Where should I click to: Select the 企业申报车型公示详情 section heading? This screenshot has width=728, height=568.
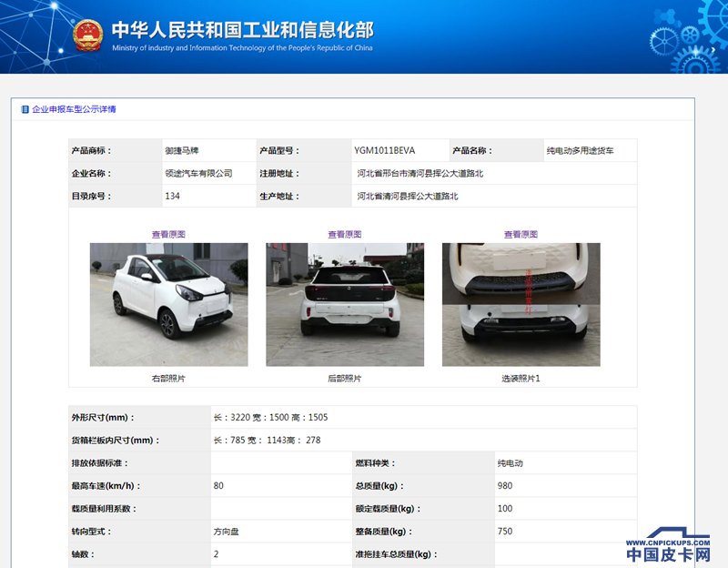tap(74, 109)
